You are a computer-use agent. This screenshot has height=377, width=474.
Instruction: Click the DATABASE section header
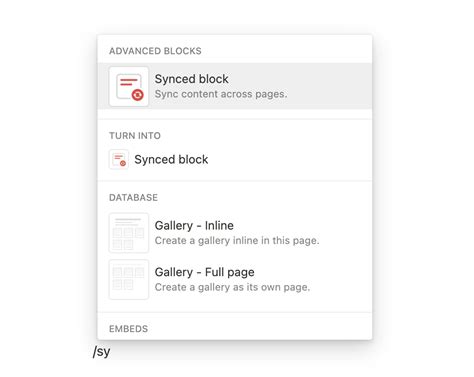(x=133, y=197)
